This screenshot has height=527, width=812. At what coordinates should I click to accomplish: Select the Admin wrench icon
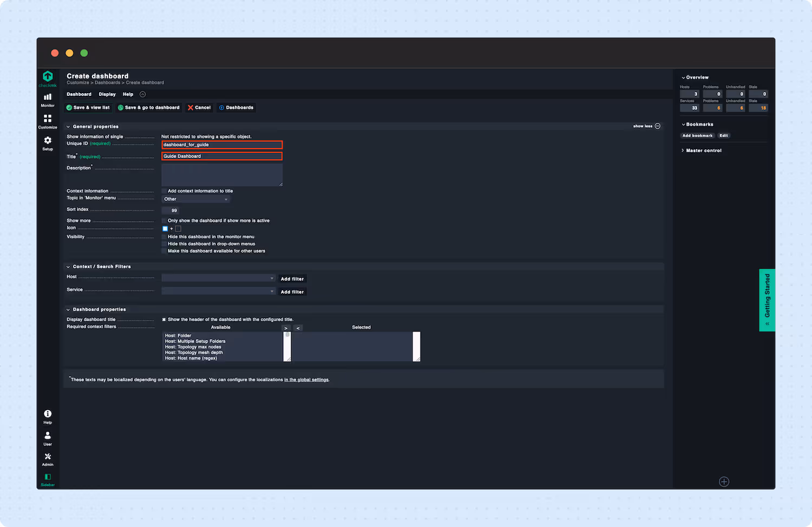click(x=47, y=458)
